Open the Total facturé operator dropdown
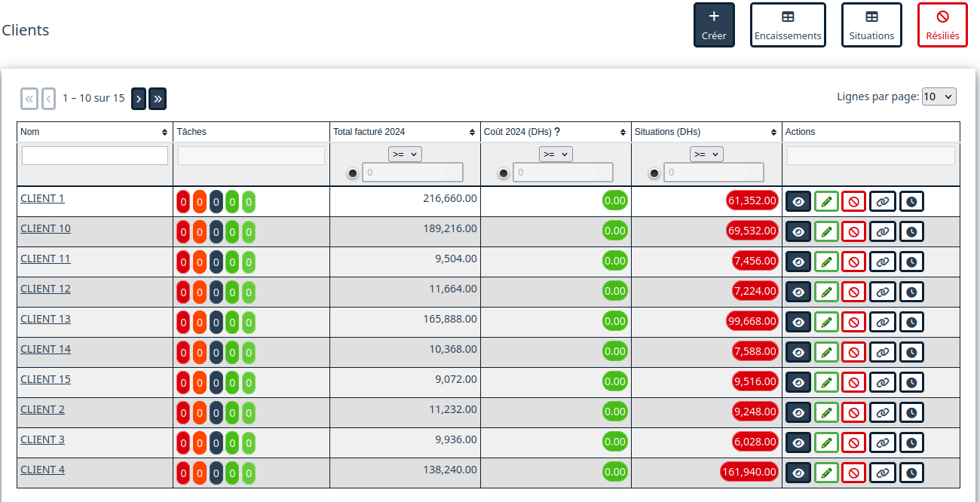The height and width of the screenshot is (502, 980). [405, 154]
